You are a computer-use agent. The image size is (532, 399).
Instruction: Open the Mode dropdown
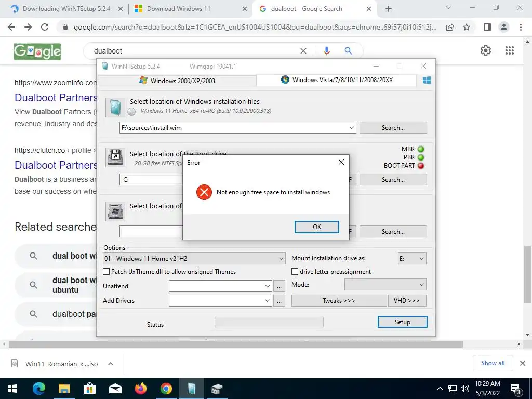tap(385, 285)
